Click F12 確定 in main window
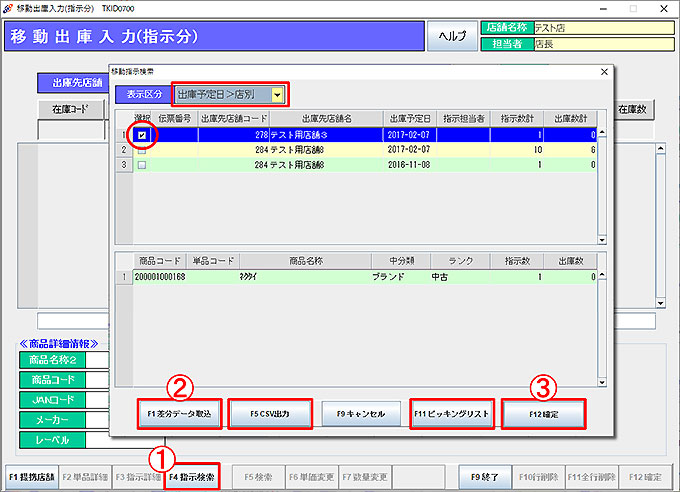 click(x=645, y=477)
